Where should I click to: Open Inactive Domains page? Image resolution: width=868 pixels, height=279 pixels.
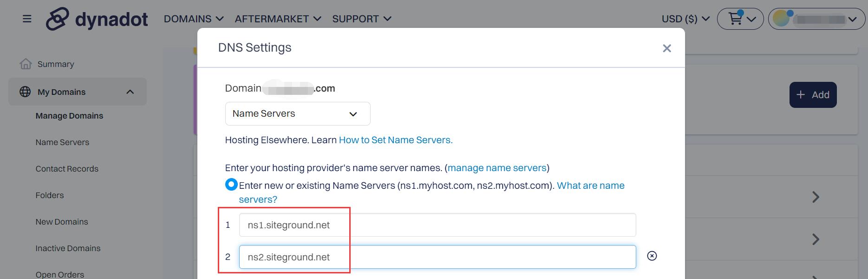68,248
